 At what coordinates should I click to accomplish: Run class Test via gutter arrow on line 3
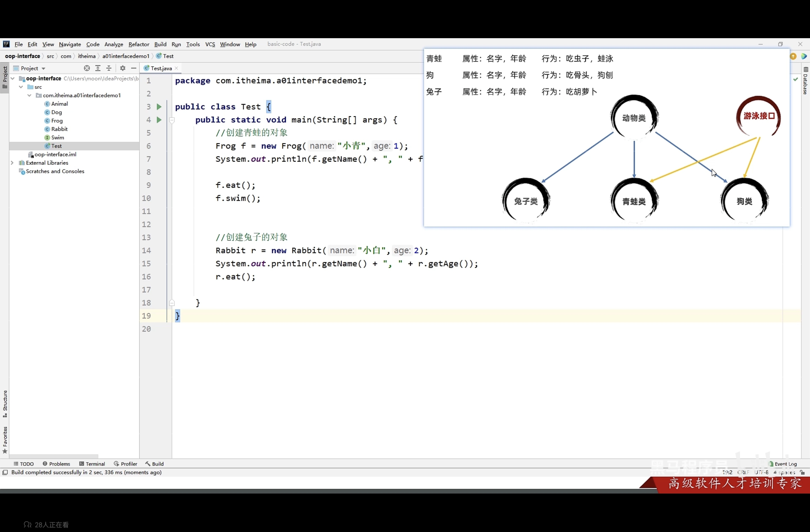point(159,107)
